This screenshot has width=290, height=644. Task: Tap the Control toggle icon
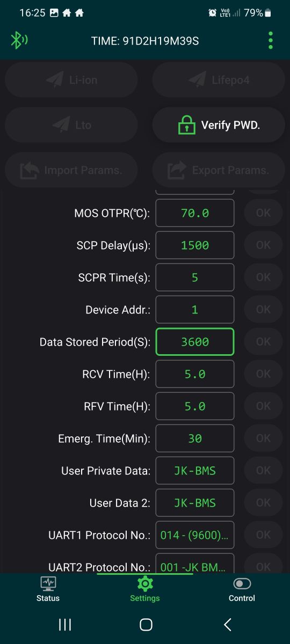click(242, 583)
